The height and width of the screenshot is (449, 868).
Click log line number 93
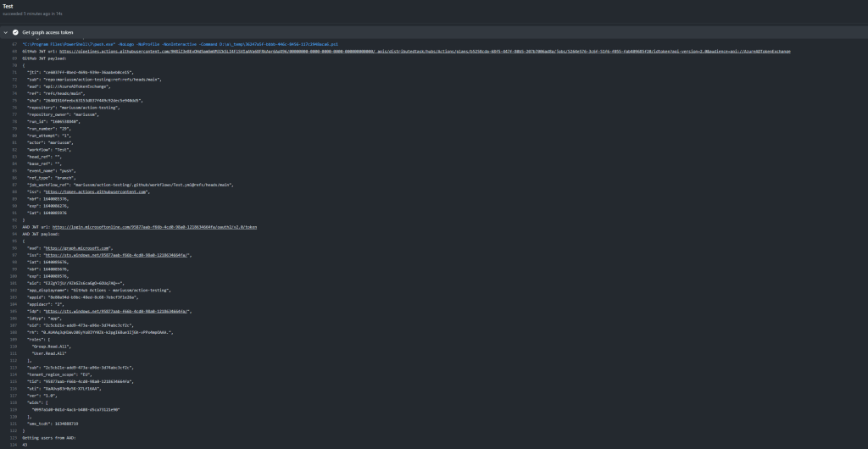[14, 227]
